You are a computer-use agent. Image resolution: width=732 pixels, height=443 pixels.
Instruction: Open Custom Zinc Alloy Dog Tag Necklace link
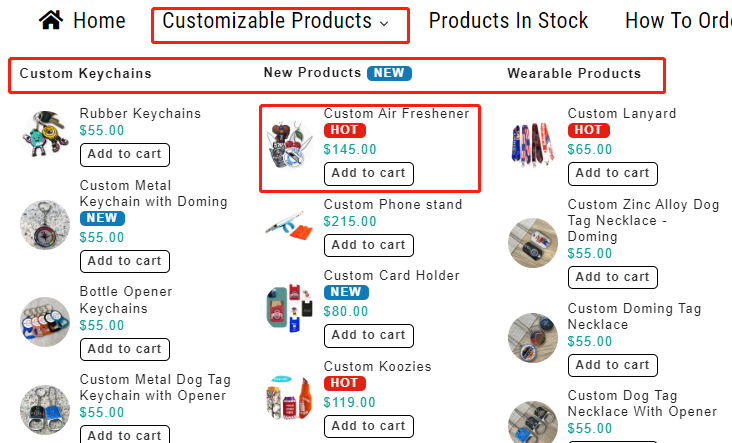(x=643, y=220)
